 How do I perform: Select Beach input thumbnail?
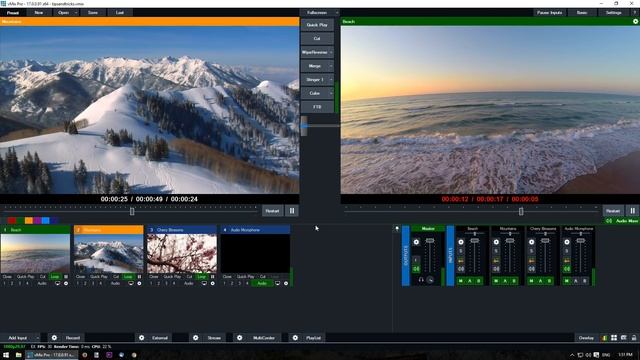pyautogui.click(x=35, y=253)
